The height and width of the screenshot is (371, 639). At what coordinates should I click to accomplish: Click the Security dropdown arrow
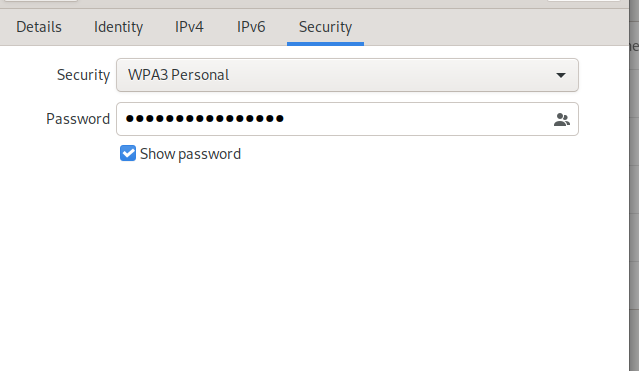click(561, 75)
